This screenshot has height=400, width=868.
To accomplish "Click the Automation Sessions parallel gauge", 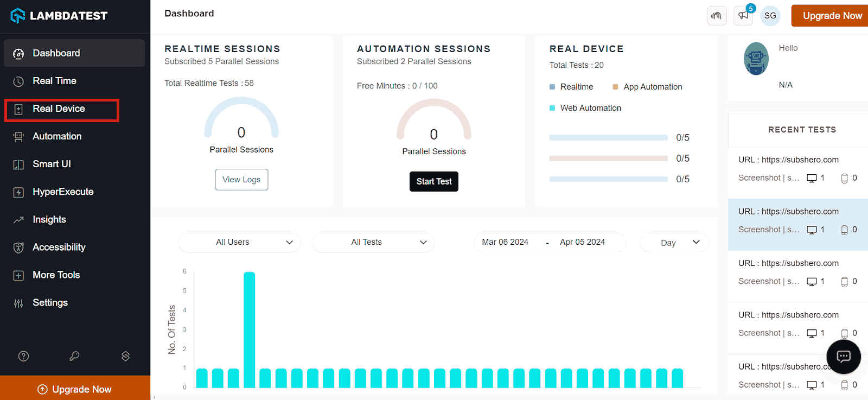I will point(434,119).
